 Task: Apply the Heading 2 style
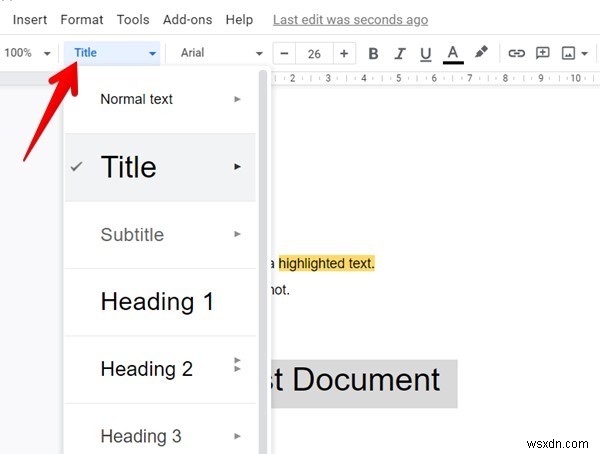pyautogui.click(x=160, y=369)
